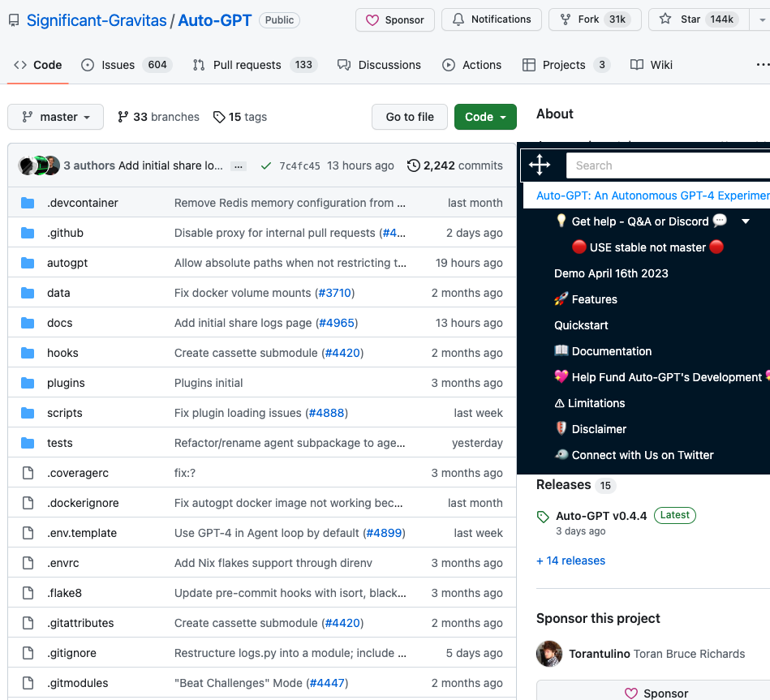Expand commit message ellipsis button

click(x=239, y=166)
